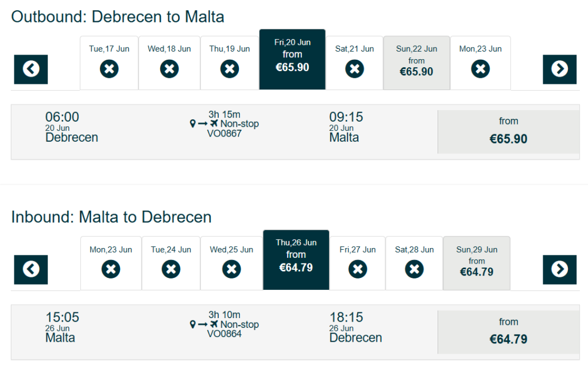Image resolution: width=588 pixels, height=368 pixels.
Task: Choose outbound fare from €65.90
Action: (x=509, y=131)
